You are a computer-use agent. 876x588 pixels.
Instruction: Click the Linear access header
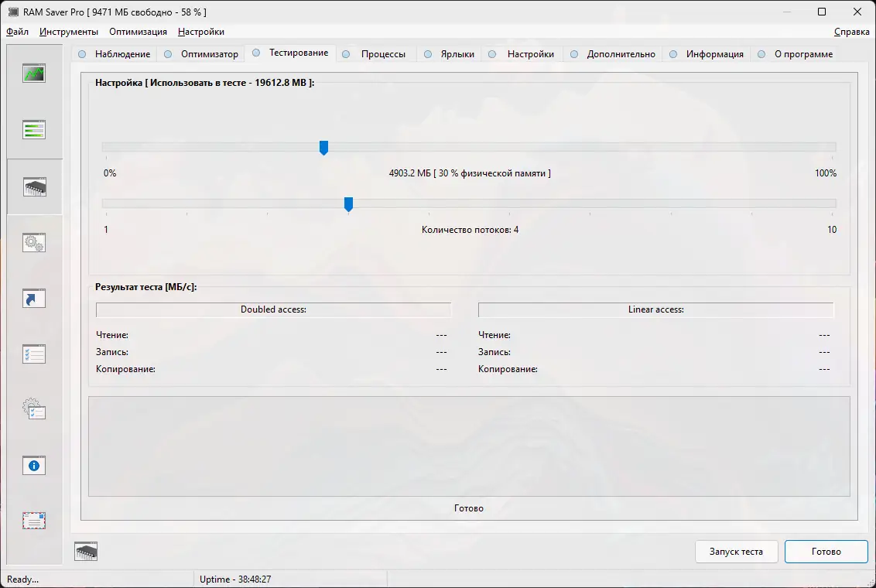click(656, 309)
